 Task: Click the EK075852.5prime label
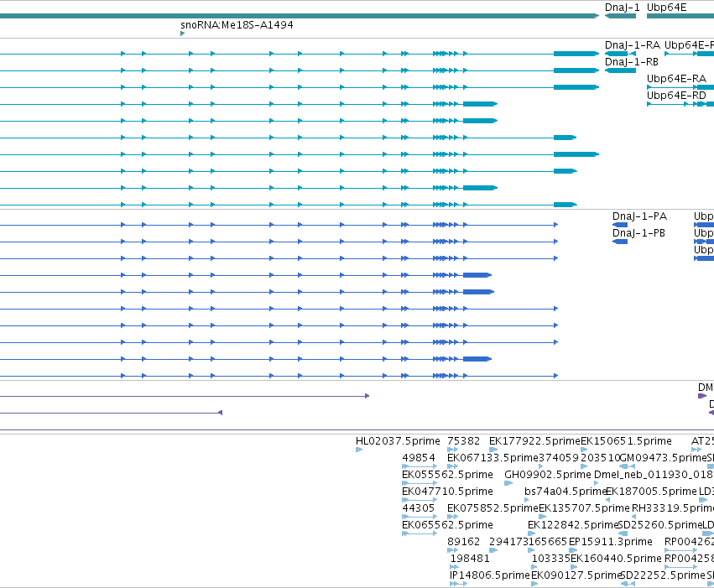click(493, 508)
